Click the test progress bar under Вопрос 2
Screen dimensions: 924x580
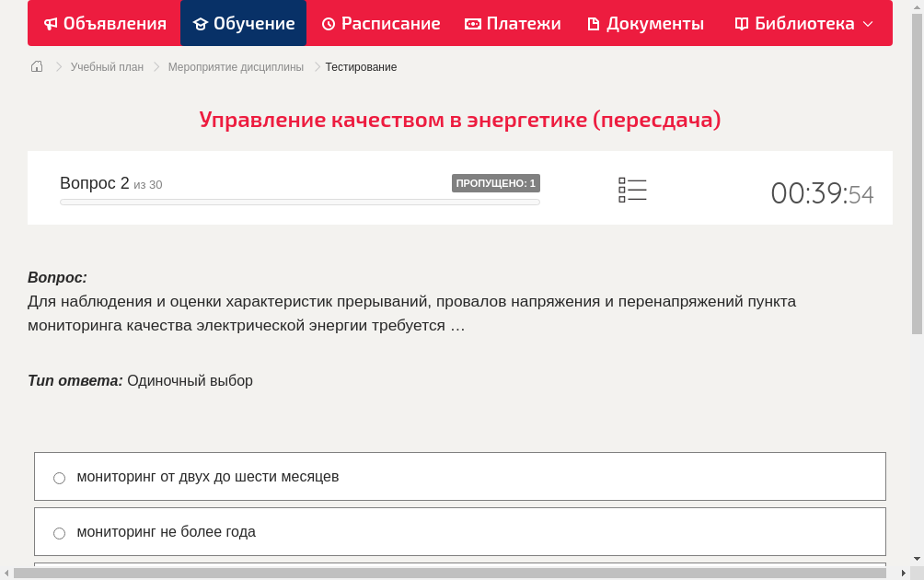(299, 202)
